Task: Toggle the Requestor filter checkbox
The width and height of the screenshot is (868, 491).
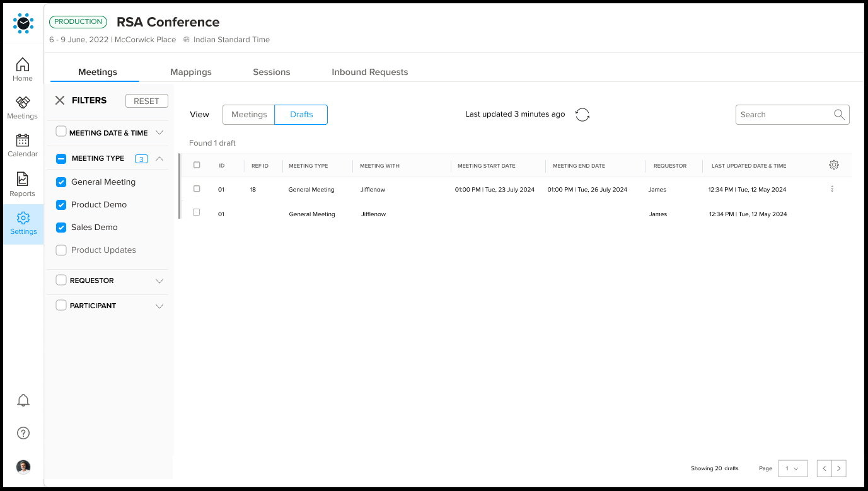Action: 61,280
